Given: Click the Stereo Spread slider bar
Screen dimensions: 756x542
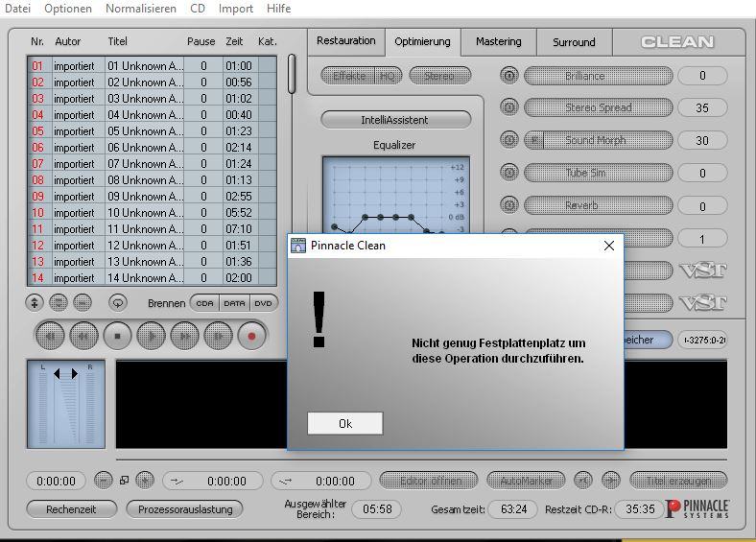Looking at the screenshot, I should (x=598, y=107).
